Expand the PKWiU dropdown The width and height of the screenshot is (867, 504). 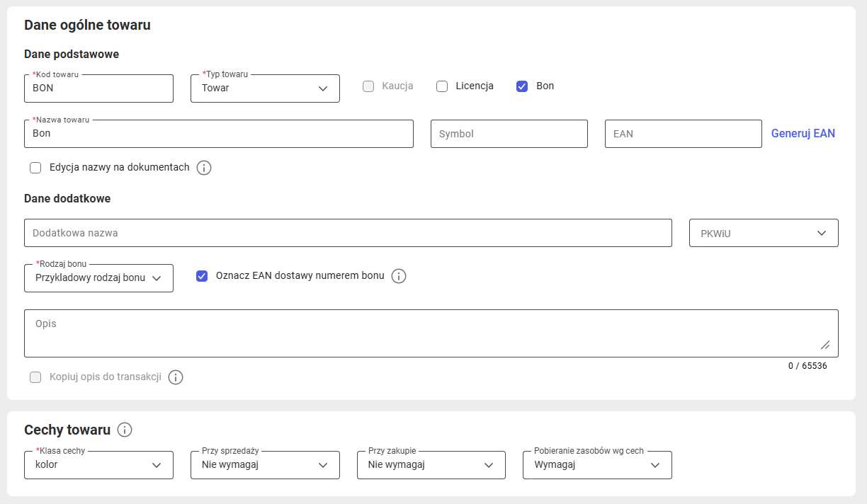click(x=764, y=233)
